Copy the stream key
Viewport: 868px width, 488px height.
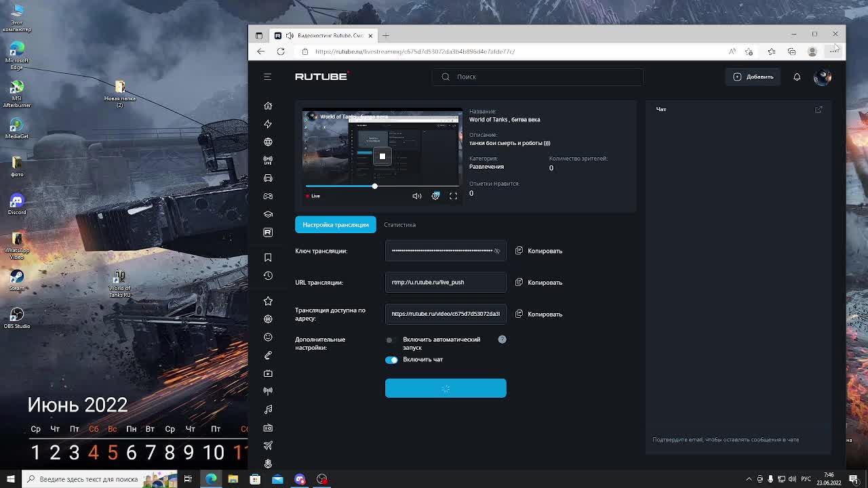539,251
